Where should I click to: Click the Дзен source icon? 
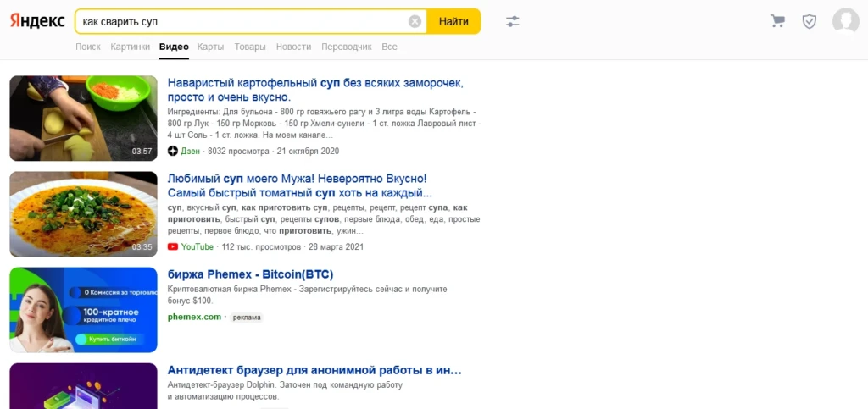click(x=173, y=151)
